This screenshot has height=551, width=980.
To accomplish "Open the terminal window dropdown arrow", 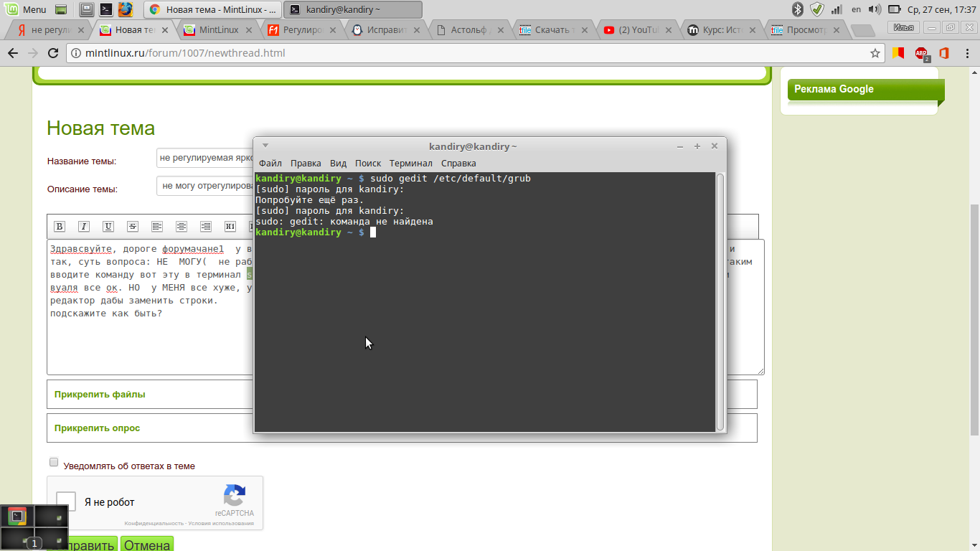I will (x=265, y=146).
